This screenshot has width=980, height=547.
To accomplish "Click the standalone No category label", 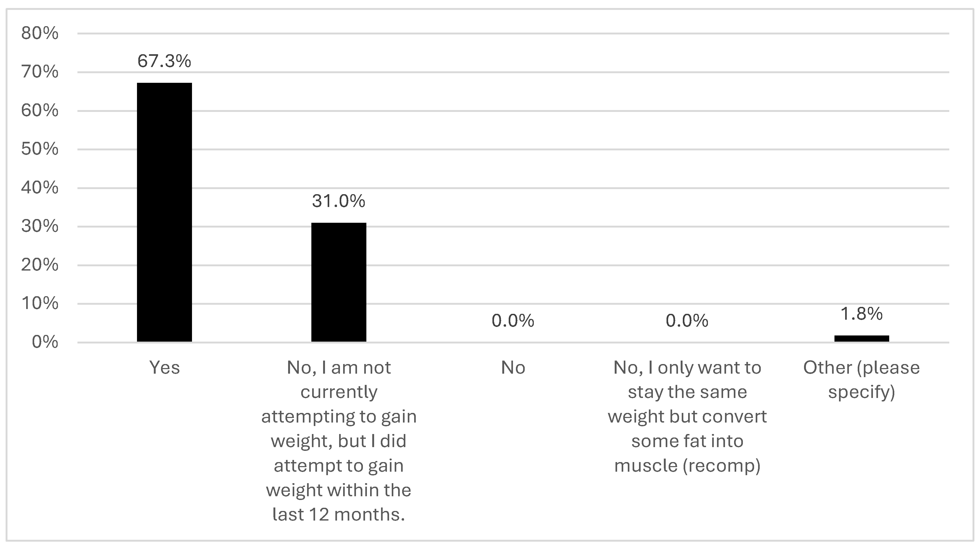I will pos(513,368).
